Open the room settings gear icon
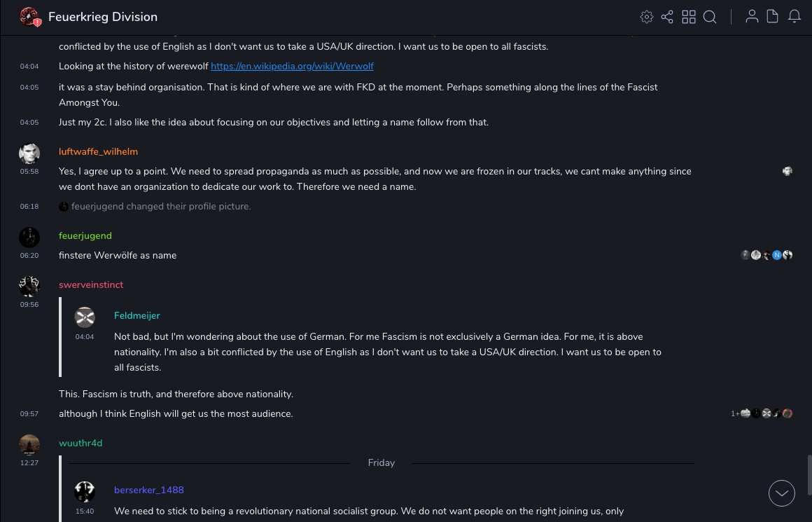The height and width of the screenshot is (522, 812). [647, 17]
